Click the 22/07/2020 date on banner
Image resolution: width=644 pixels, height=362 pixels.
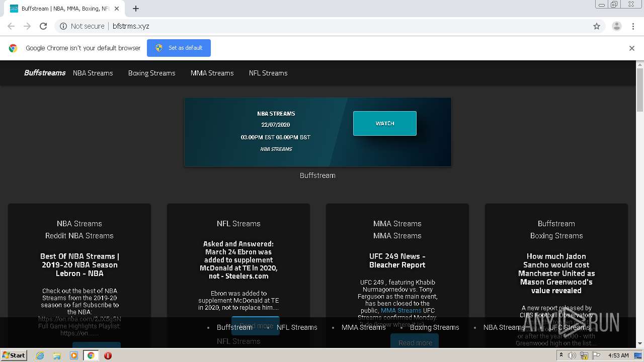pyautogui.click(x=276, y=125)
